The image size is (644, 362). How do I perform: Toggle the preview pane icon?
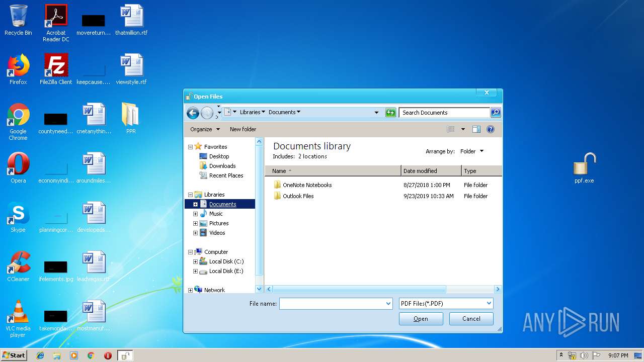coord(476,129)
